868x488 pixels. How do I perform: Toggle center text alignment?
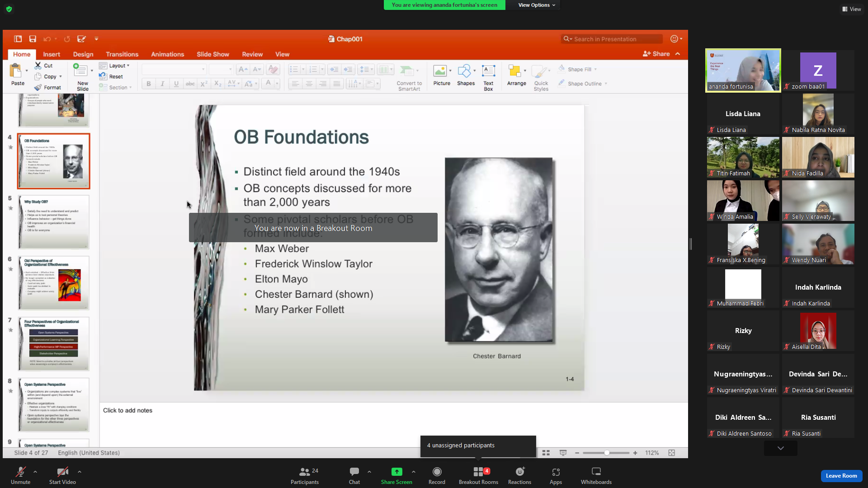click(309, 84)
